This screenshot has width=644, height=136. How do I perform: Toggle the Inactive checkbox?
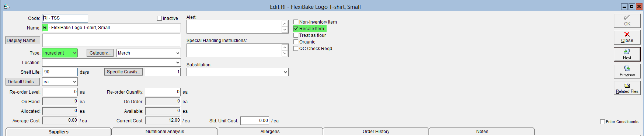pyautogui.click(x=160, y=18)
